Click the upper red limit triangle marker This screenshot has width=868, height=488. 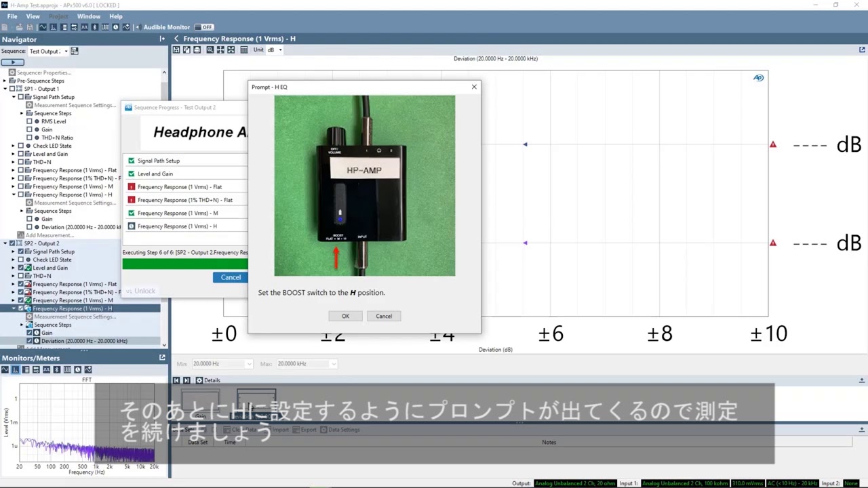click(x=772, y=144)
